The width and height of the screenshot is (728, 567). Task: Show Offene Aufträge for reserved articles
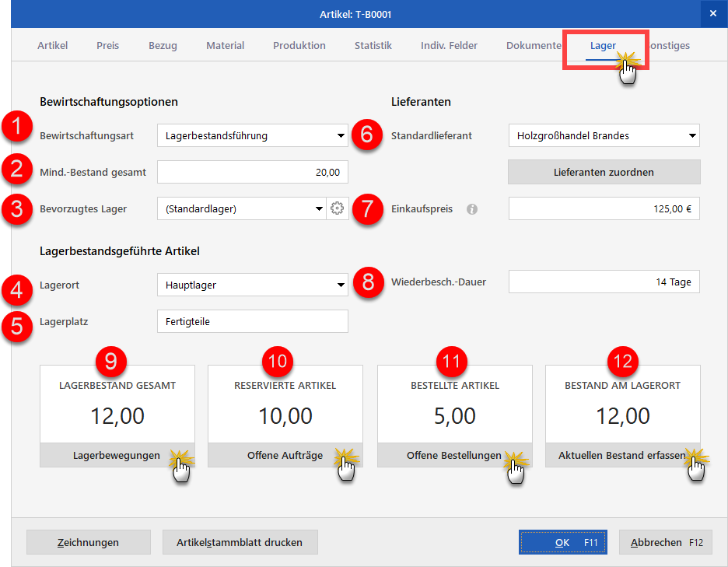285,455
